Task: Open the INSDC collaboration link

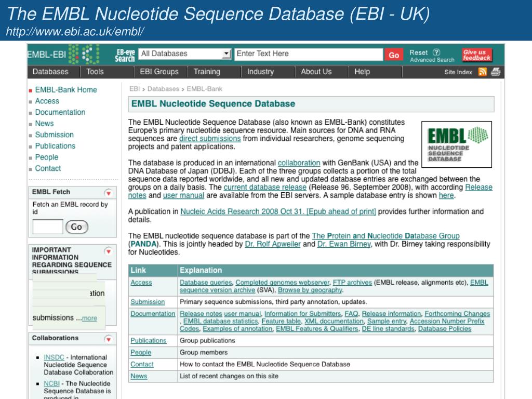Action: [x=54, y=357]
